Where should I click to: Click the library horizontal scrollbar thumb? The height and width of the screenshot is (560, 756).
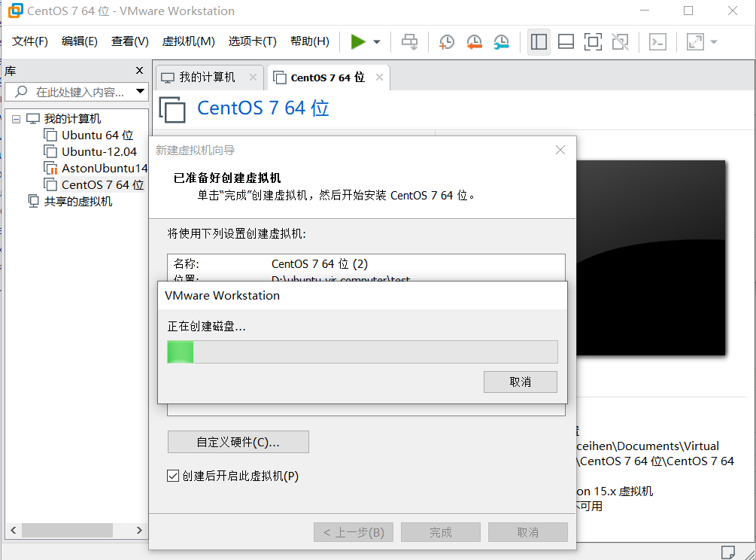tap(67, 530)
